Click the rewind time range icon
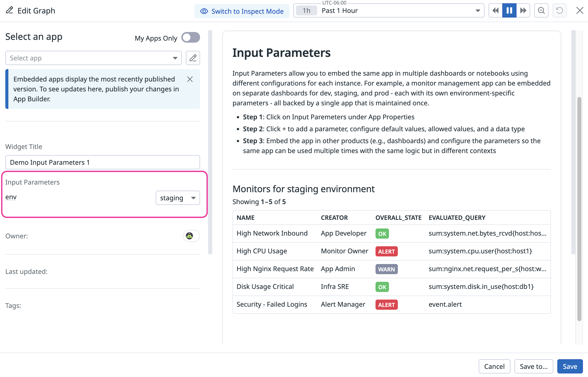This screenshot has width=588, height=377. [495, 11]
